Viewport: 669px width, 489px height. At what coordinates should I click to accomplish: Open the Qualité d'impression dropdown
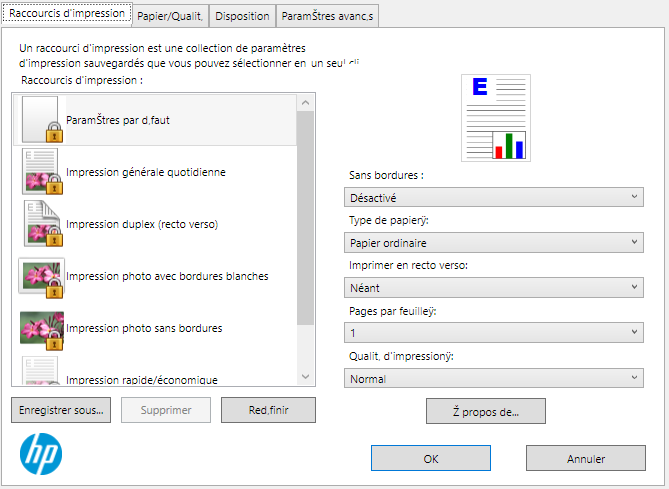(492, 378)
